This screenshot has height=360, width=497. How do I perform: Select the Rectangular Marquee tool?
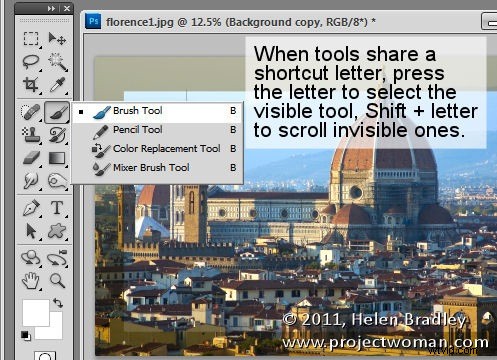[31, 39]
